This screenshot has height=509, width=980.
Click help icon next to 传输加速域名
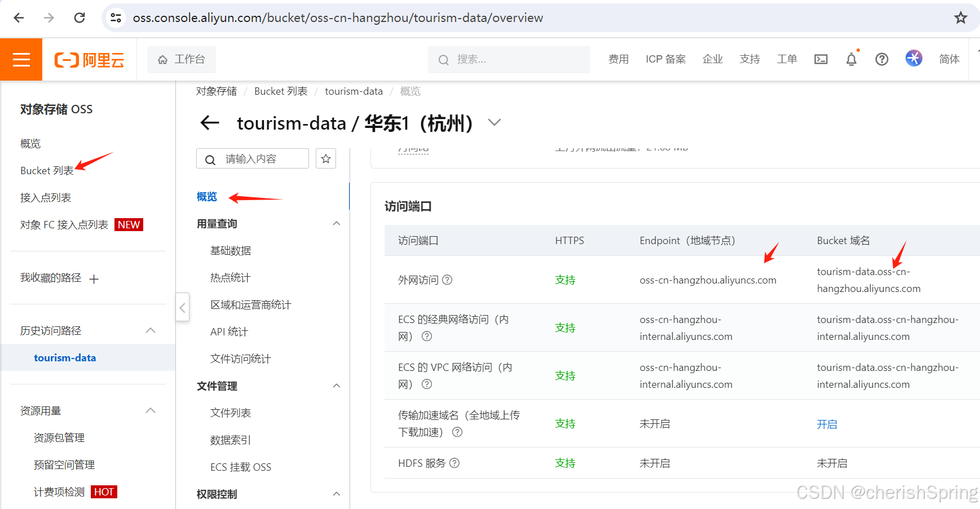coord(457,432)
